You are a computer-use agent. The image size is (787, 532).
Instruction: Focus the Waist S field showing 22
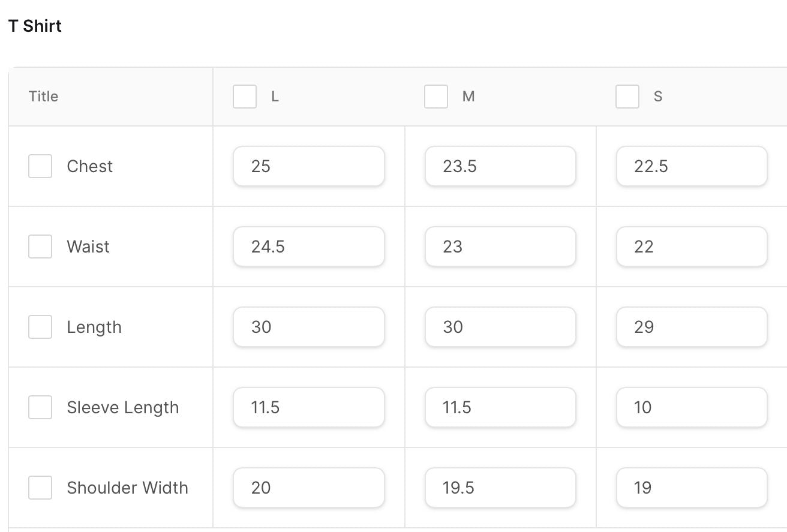click(x=692, y=247)
